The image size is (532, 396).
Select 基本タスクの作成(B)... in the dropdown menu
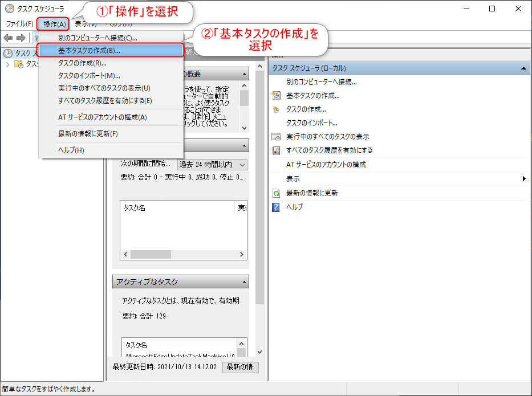click(111, 51)
